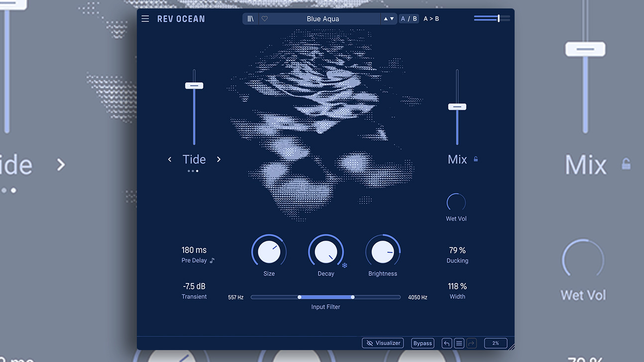Click the 4050 Hz filter value
The image size is (644, 362).
pos(418,297)
